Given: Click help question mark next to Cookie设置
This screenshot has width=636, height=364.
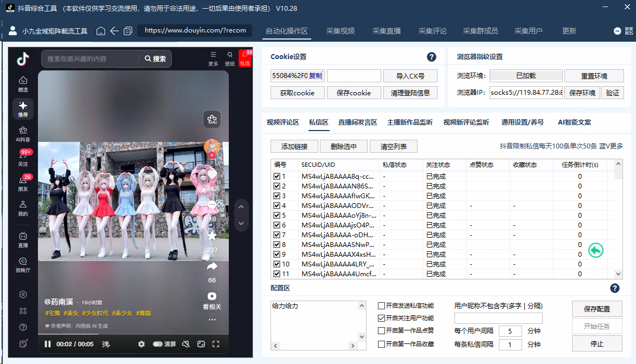Looking at the screenshot, I should pos(432,57).
